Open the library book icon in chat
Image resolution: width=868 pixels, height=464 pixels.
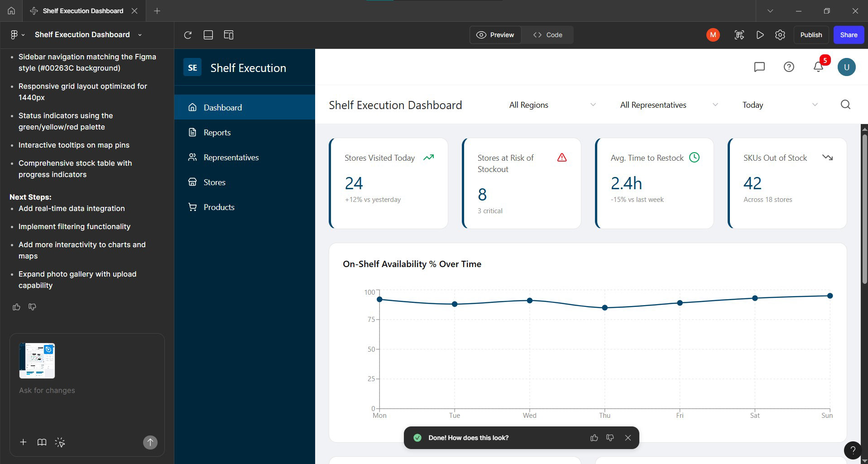click(42, 442)
